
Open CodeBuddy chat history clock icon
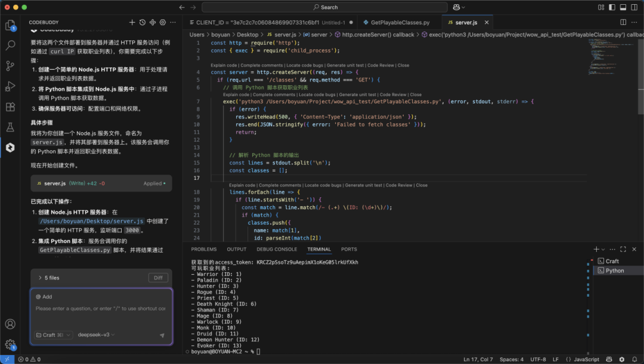[142, 23]
